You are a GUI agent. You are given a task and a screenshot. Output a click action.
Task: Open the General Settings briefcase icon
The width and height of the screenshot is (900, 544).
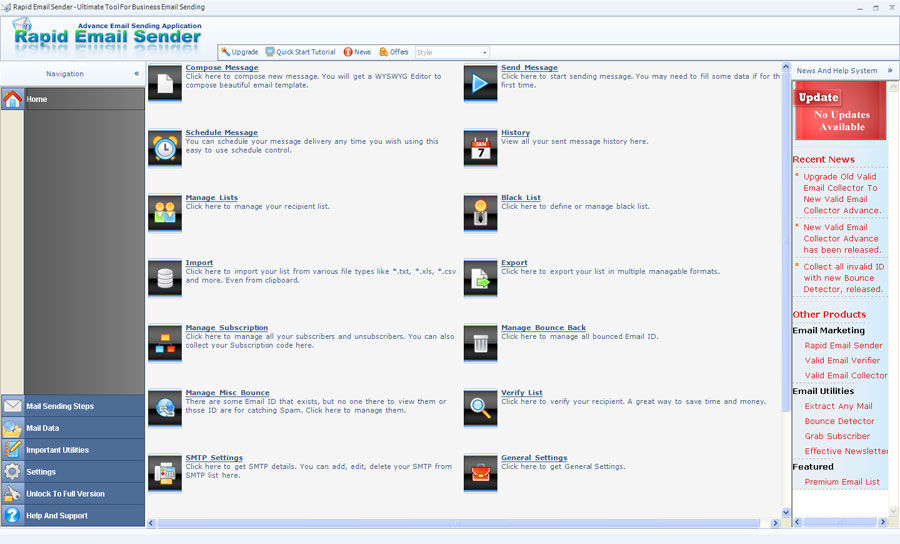[x=480, y=473]
